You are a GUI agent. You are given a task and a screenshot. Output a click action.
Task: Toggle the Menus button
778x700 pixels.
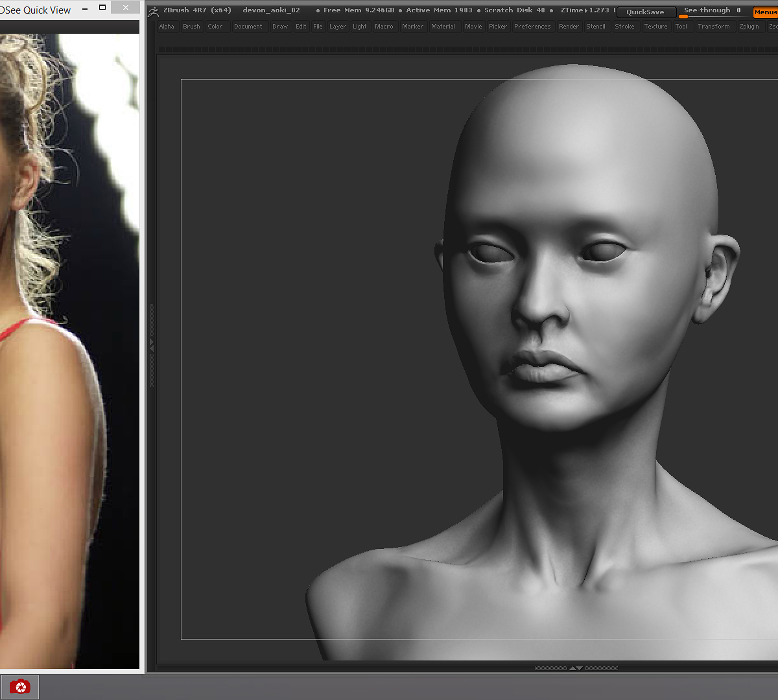click(x=765, y=12)
